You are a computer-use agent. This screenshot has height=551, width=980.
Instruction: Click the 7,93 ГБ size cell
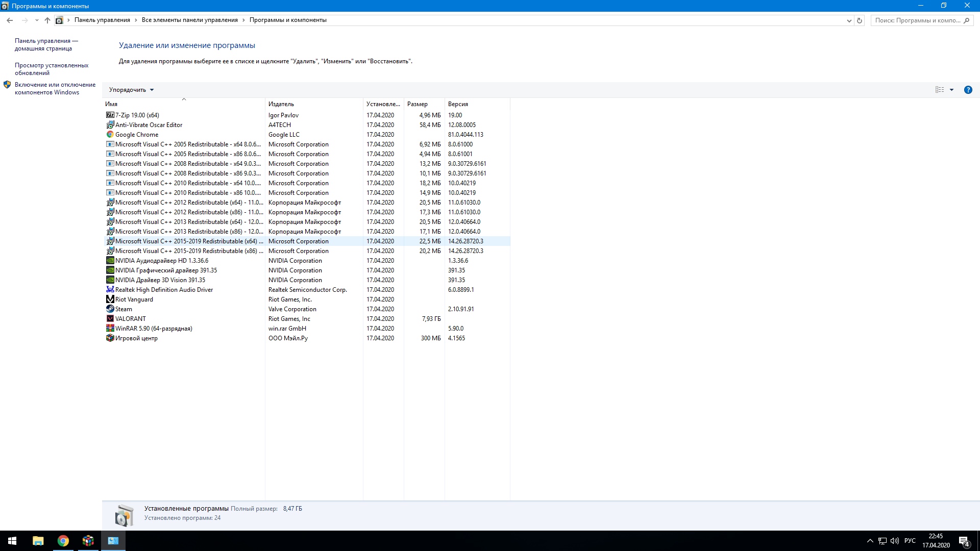[x=431, y=319]
